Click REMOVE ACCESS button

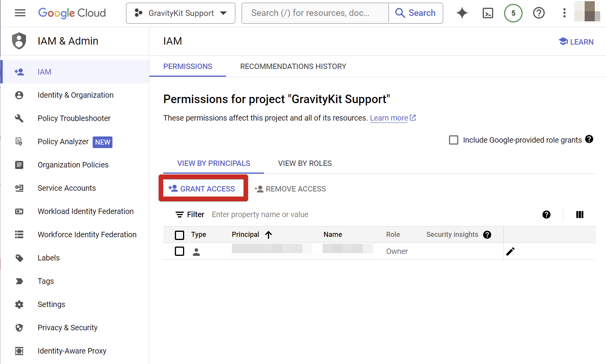(290, 189)
